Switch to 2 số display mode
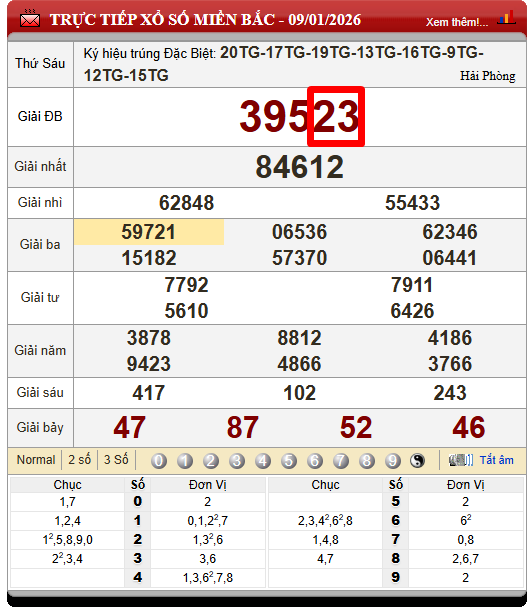The width and height of the screenshot is (532, 607). (80, 460)
